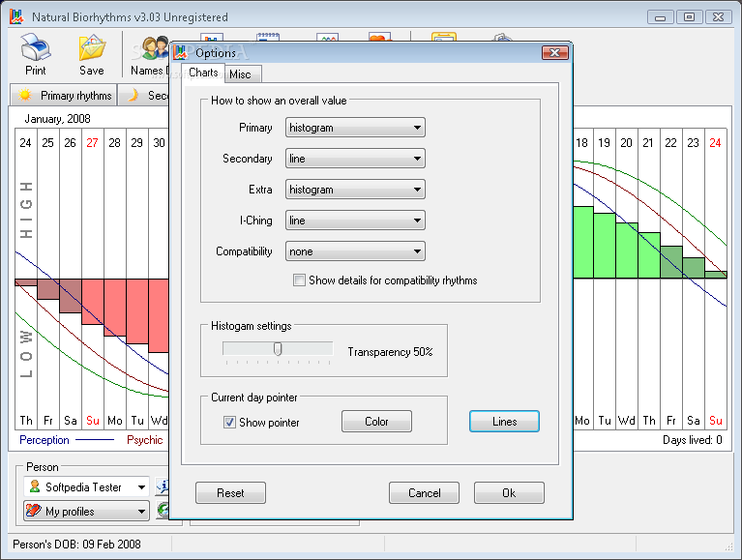Image resolution: width=742 pixels, height=560 pixels.
Task: Click the sun icon on Primary rhythms tab
Action: pyautogui.click(x=24, y=95)
